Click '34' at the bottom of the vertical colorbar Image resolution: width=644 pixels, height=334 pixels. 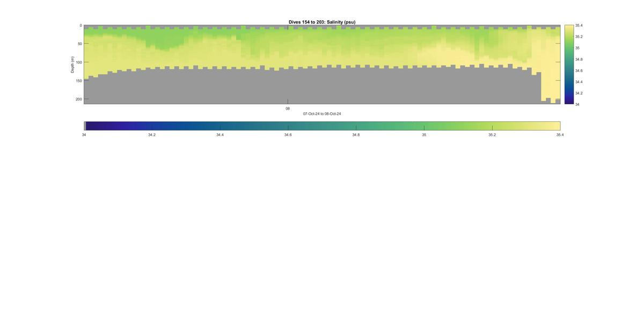(577, 104)
